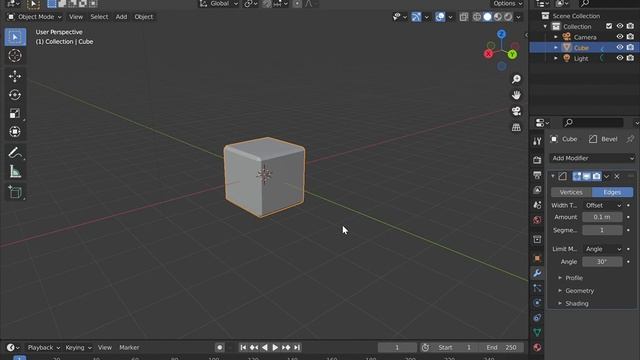The height and width of the screenshot is (360, 640).
Task: Hide the Camera with its eye icon
Action: pyautogui.click(x=620, y=37)
